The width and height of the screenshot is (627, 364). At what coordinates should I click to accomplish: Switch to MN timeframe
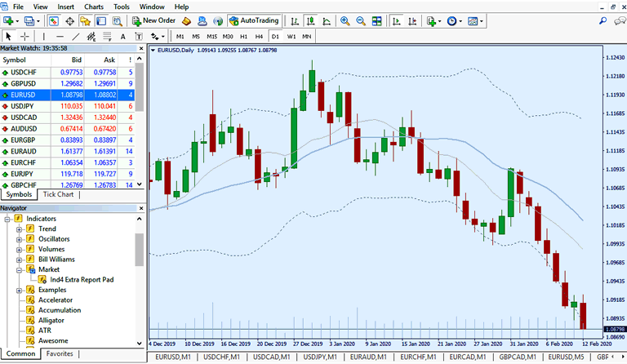[307, 37]
